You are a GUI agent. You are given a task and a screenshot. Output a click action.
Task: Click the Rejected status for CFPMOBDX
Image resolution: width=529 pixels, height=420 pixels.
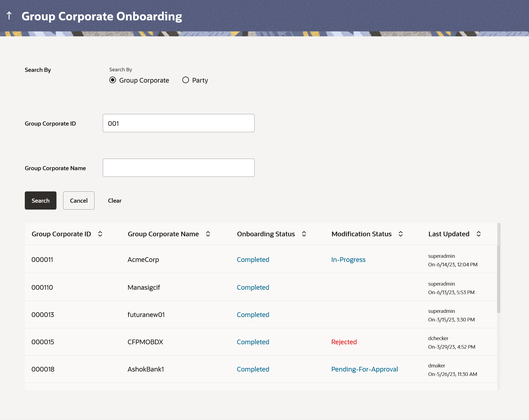click(344, 342)
